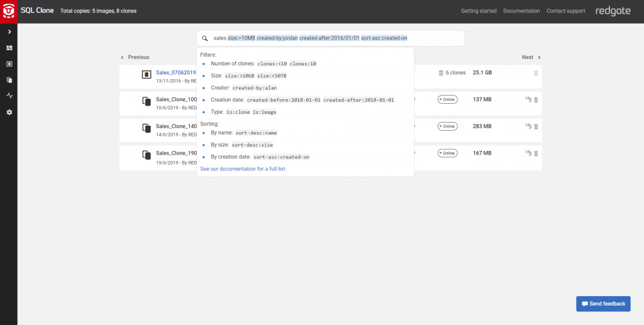
Task: Open Documentation in header
Action: 521,11
